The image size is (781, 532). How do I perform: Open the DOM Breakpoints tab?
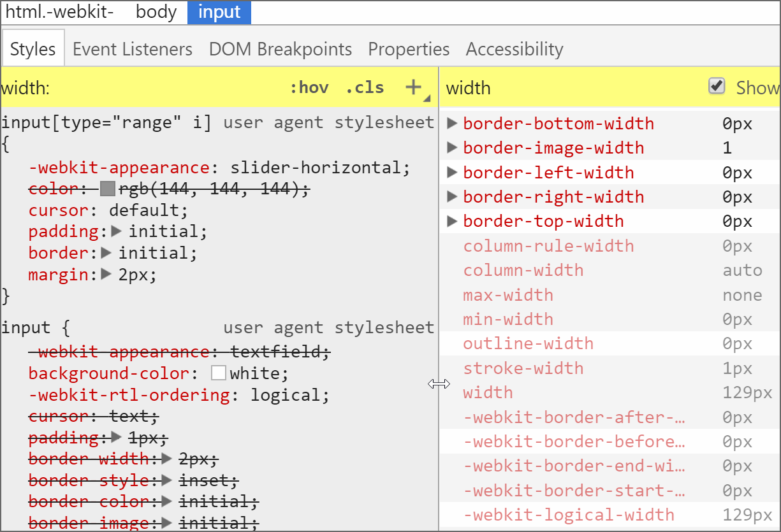281,49
